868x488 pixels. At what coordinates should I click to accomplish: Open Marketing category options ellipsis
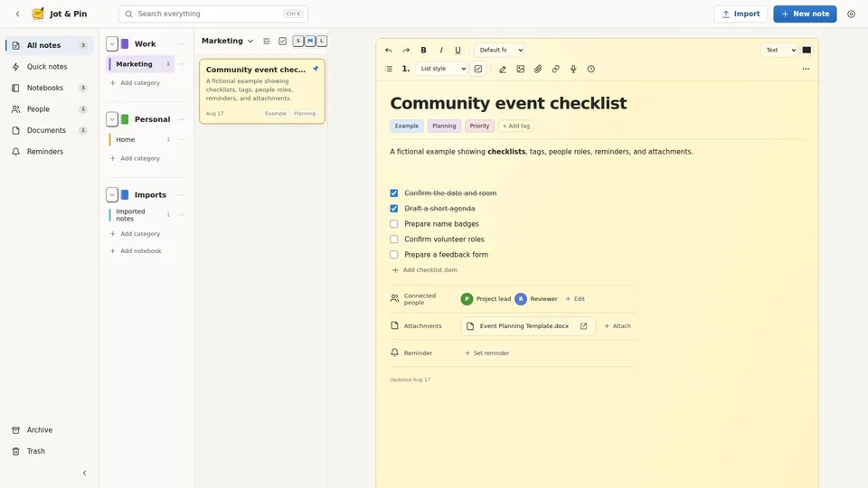[x=181, y=64]
